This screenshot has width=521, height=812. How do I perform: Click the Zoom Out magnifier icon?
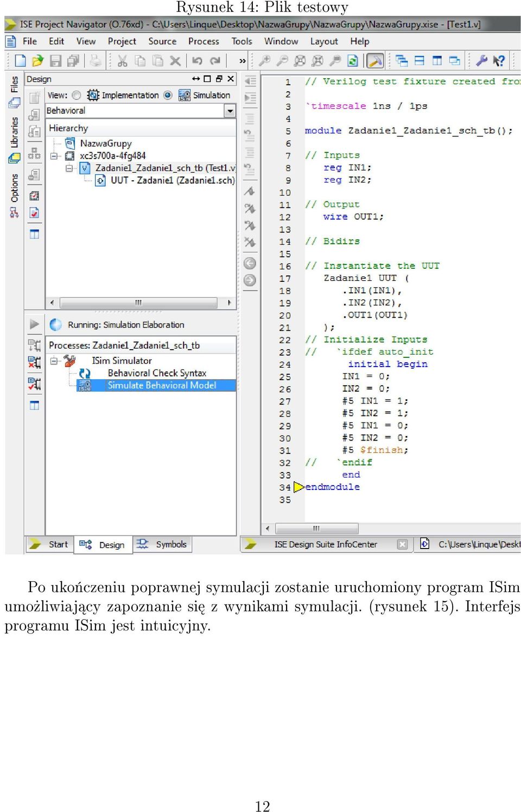[x=282, y=61]
